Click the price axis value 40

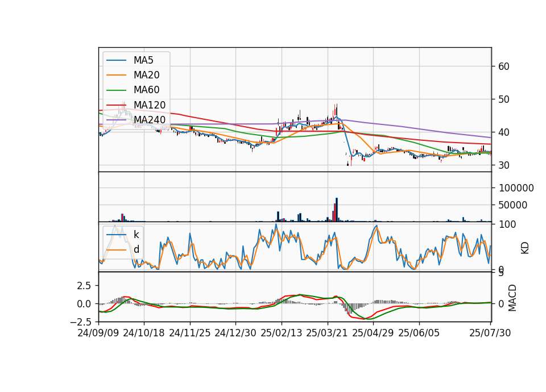pyautogui.click(x=504, y=132)
